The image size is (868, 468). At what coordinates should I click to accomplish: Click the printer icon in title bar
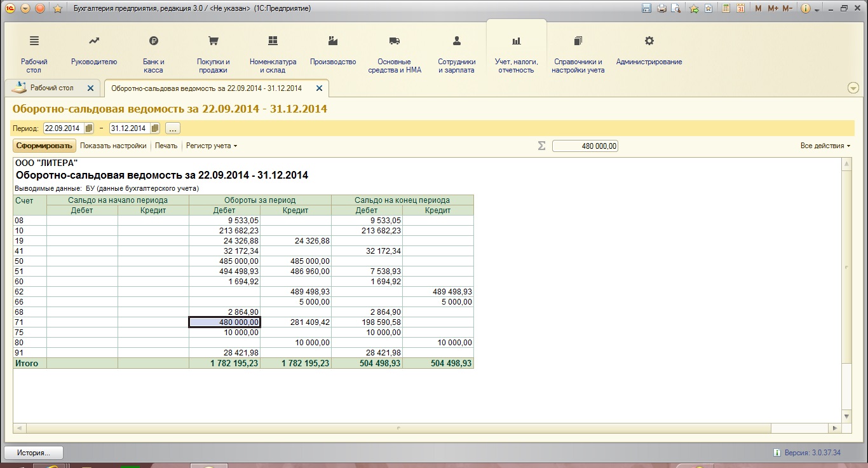click(661, 9)
